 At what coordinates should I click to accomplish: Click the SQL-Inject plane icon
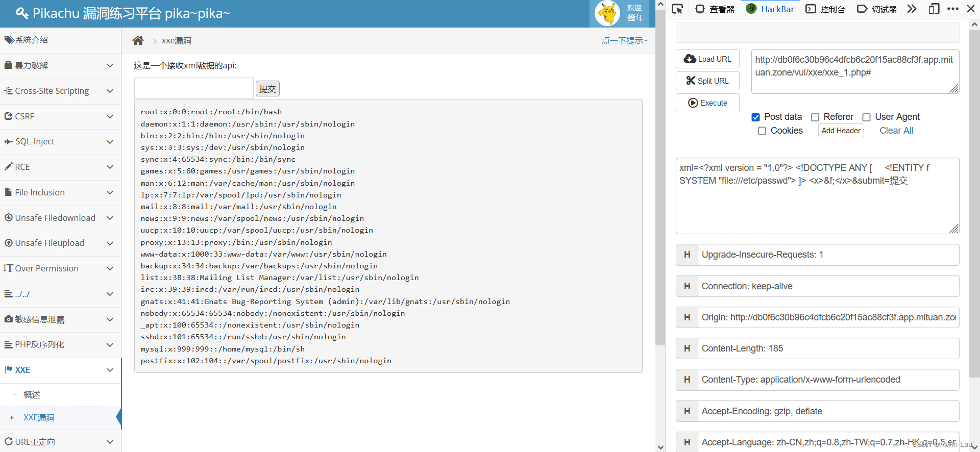(8, 141)
